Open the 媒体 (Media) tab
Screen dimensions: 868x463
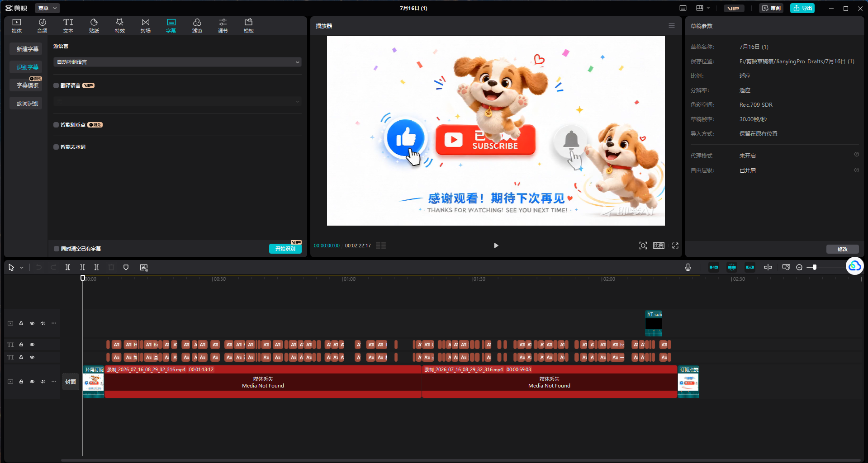[x=17, y=26]
